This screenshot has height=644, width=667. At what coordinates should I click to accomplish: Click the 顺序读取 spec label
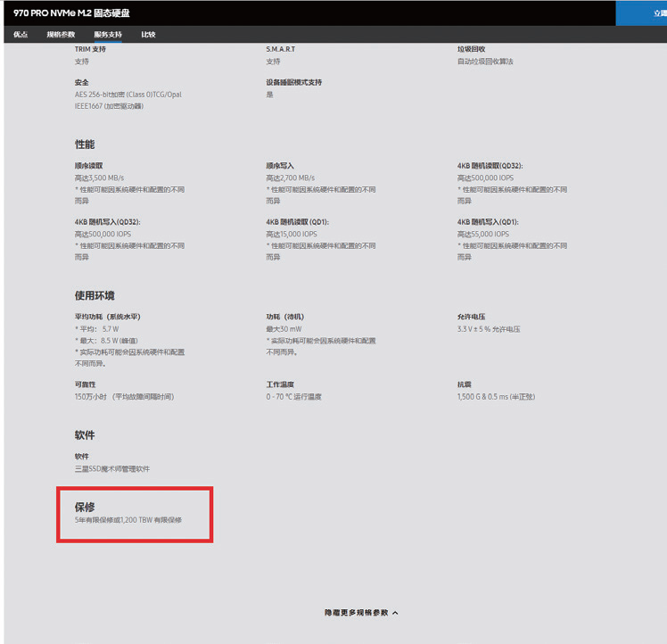[89, 166]
